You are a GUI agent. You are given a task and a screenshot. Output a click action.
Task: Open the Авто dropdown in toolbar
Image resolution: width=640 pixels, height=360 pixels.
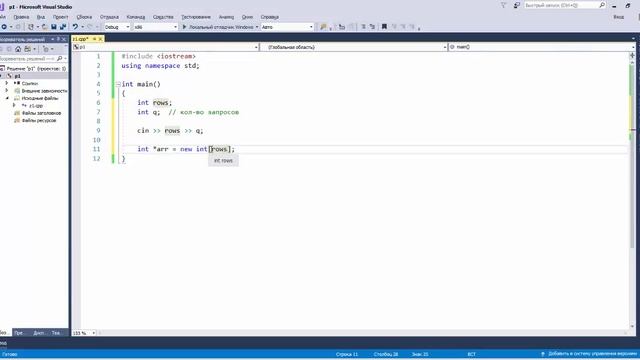click(287, 27)
